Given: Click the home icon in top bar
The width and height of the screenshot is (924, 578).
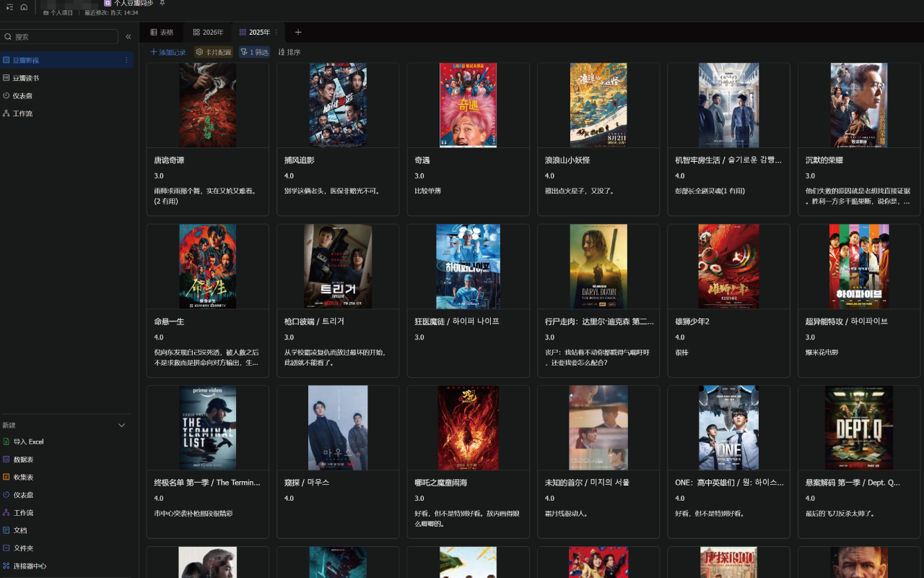Looking at the screenshot, I should (24, 7).
